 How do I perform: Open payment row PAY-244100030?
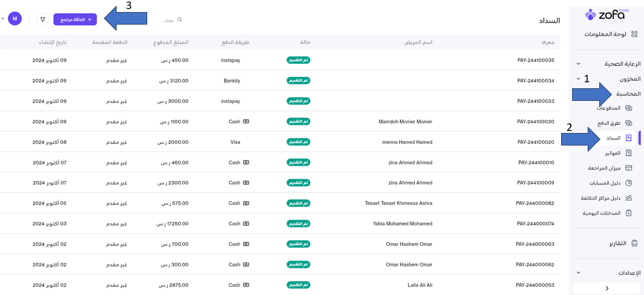pos(535,121)
